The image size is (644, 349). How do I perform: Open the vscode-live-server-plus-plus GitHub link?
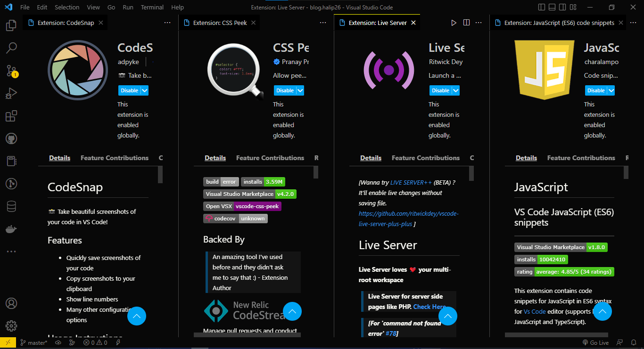click(x=408, y=219)
